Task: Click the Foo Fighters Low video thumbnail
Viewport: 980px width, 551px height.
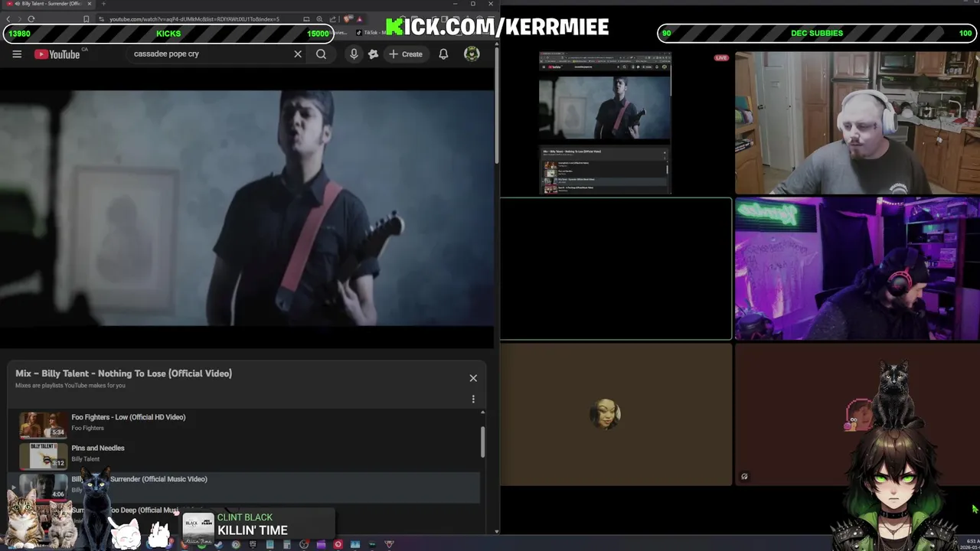Action: [44, 424]
